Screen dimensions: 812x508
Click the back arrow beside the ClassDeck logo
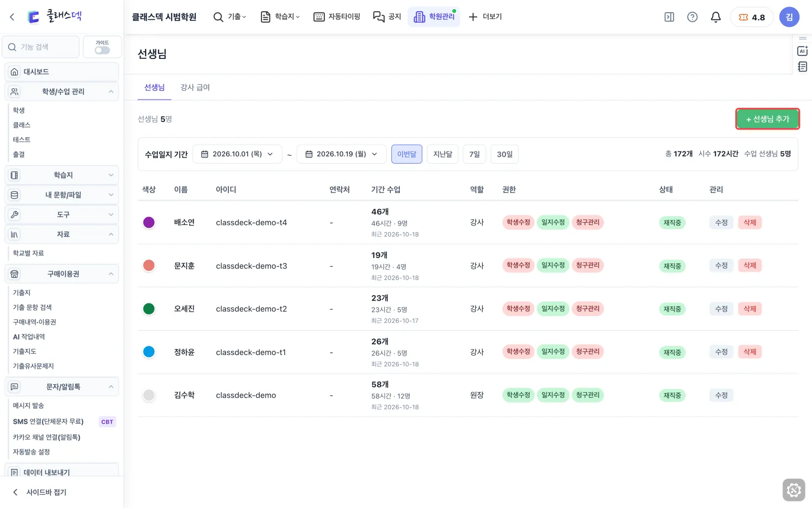(12, 17)
